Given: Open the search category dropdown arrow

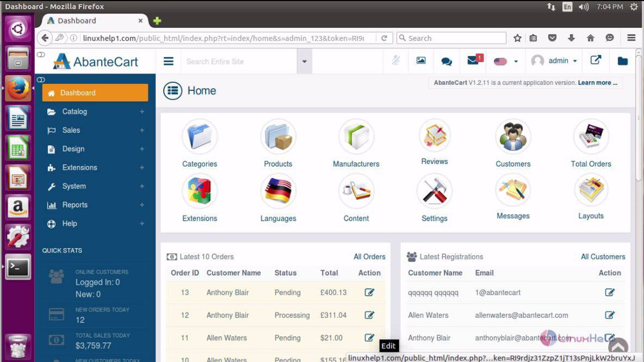Looking at the screenshot, I should click(304, 61).
